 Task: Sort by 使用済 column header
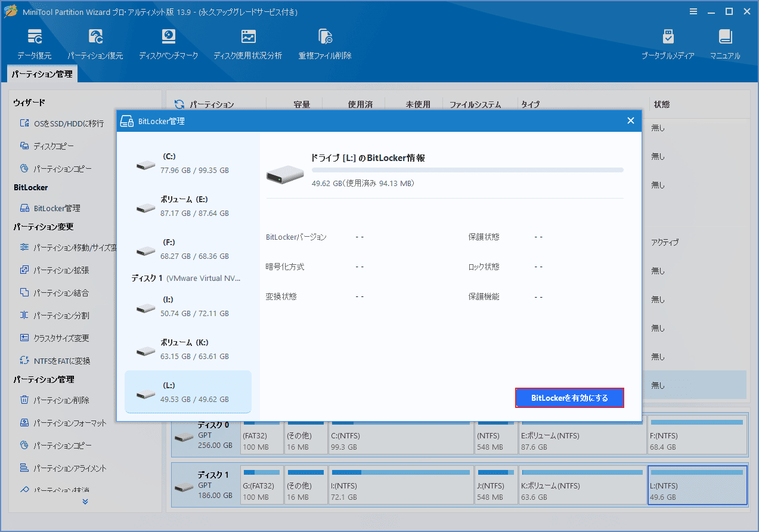(x=360, y=104)
